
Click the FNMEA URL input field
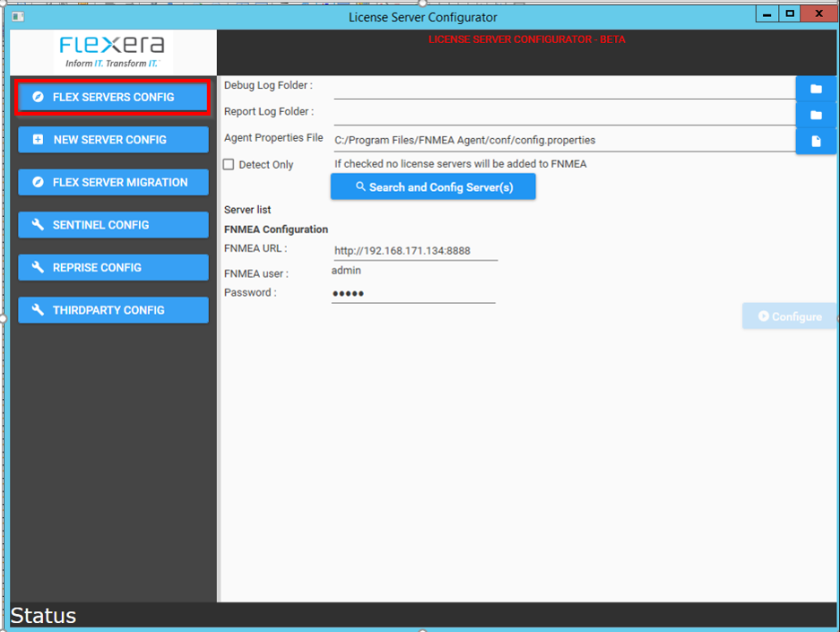coord(416,251)
